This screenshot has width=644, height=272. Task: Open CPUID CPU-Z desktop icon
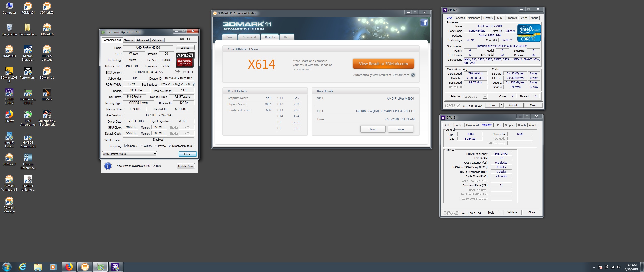click(x=9, y=96)
